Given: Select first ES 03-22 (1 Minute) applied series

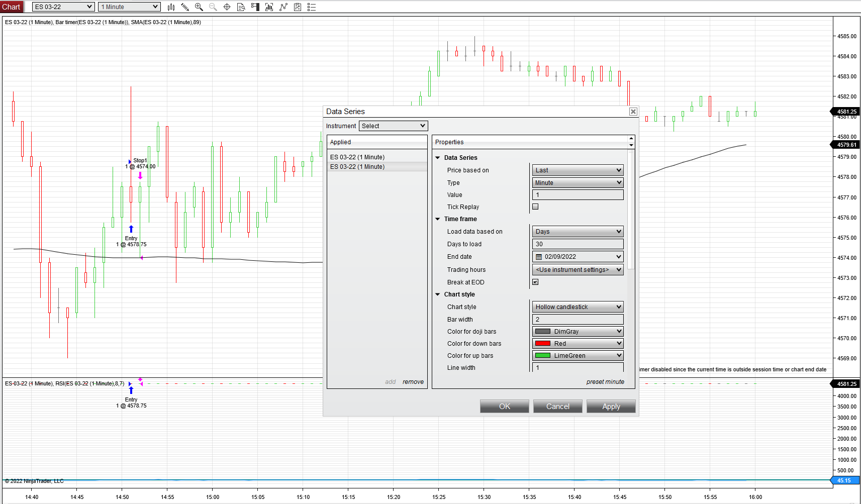Looking at the screenshot, I should pos(377,157).
